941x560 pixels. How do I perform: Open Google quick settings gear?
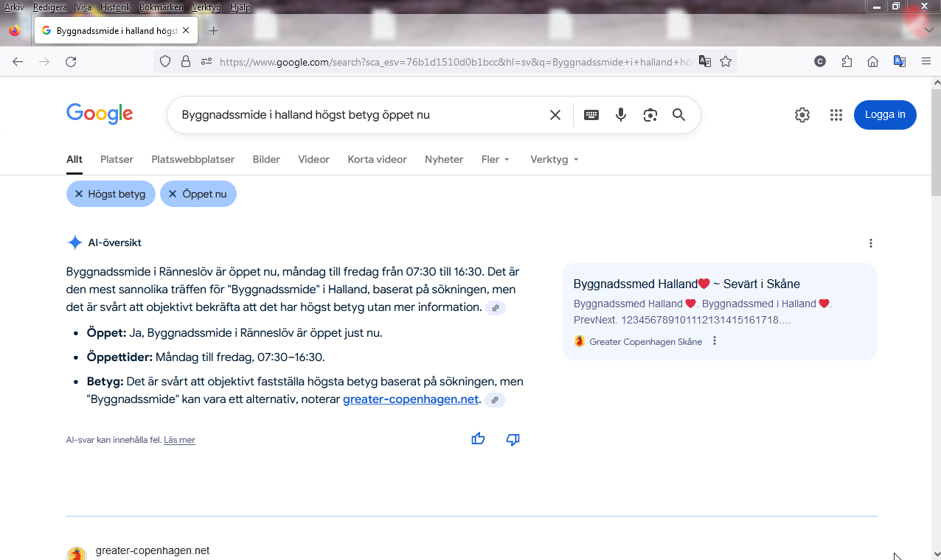click(802, 115)
